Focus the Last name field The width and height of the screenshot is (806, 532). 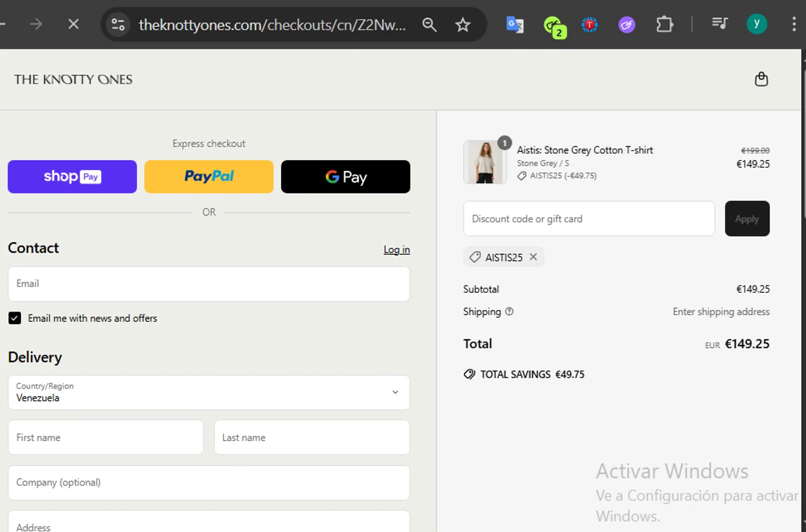coord(312,437)
